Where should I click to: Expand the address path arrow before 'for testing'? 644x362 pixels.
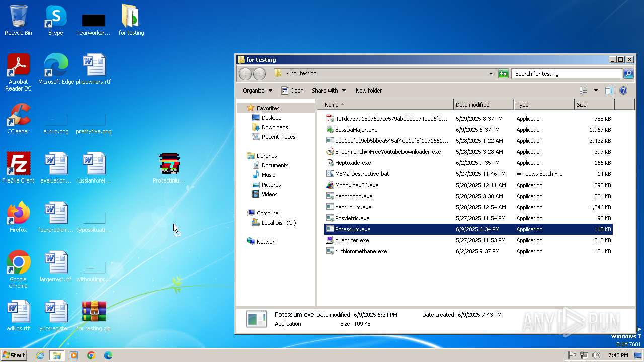pyautogui.click(x=287, y=74)
